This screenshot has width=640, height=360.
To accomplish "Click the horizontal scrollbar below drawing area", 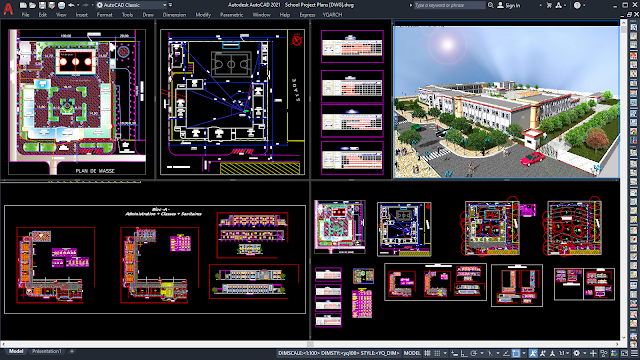I will pyautogui.click(x=311, y=344).
